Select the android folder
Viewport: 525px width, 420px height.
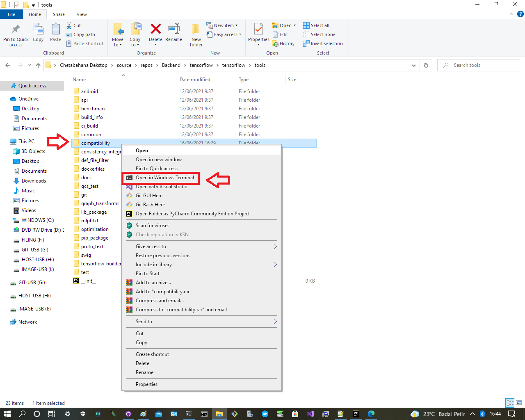tap(89, 91)
